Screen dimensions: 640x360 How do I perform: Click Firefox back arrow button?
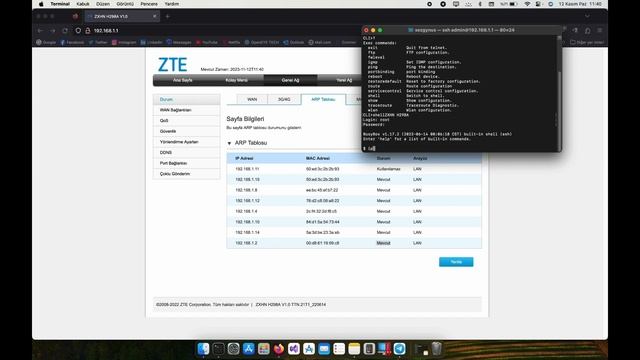click(x=40, y=31)
